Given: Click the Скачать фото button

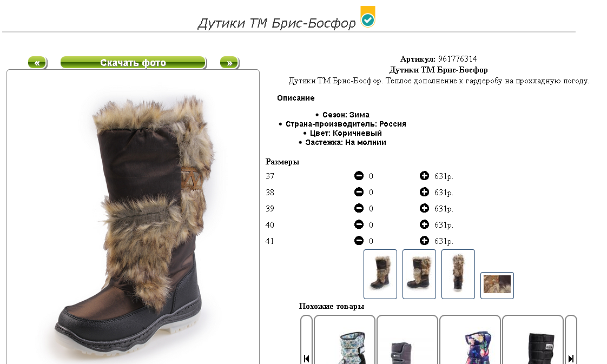Looking at the screenshot, I should (133, 63).
